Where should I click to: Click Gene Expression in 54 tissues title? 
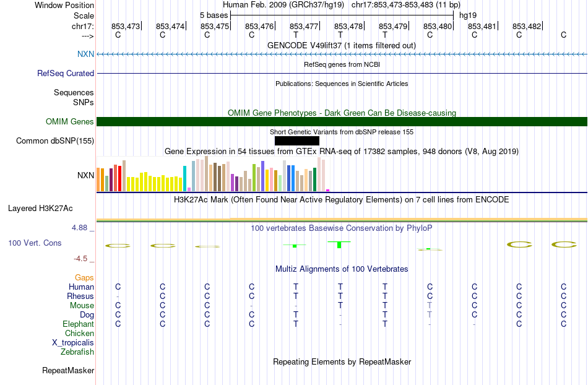click(342, 152)
